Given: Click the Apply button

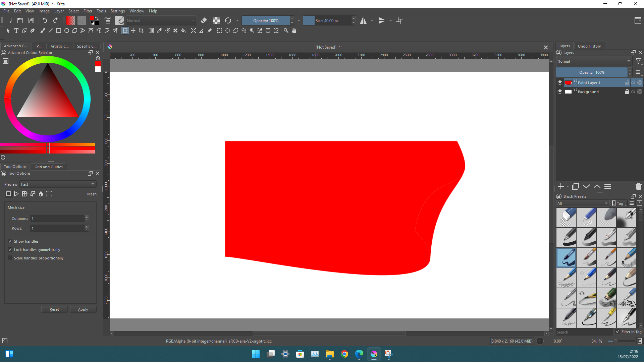Looking at the screenshot, I should point(83,309).
